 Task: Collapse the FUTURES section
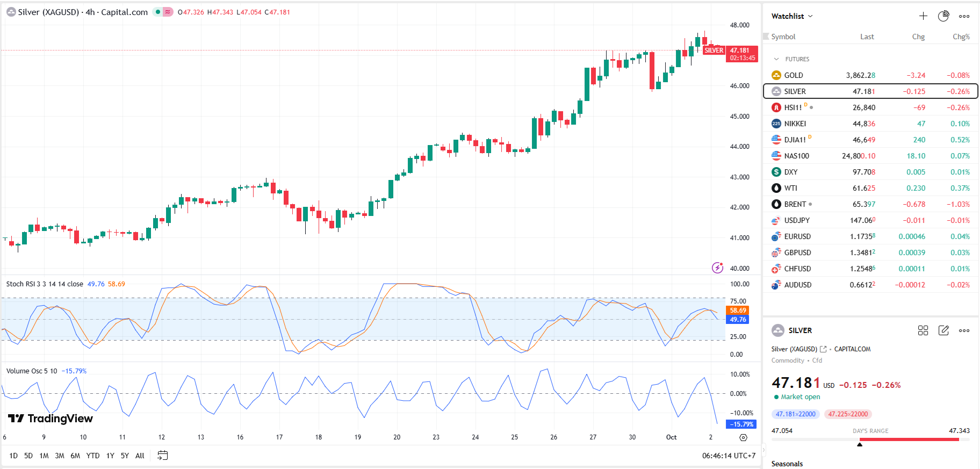(776, 59)
